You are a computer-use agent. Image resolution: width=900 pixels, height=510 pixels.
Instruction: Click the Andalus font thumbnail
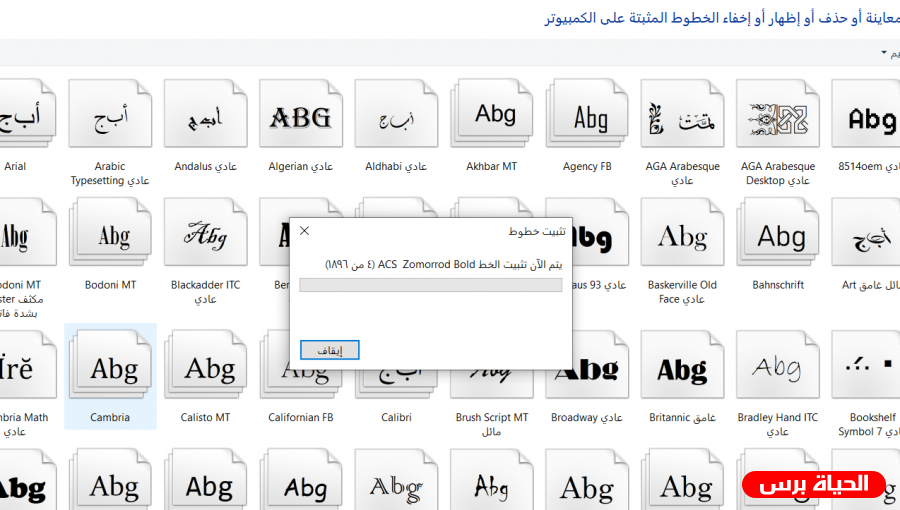click(206, 119)
